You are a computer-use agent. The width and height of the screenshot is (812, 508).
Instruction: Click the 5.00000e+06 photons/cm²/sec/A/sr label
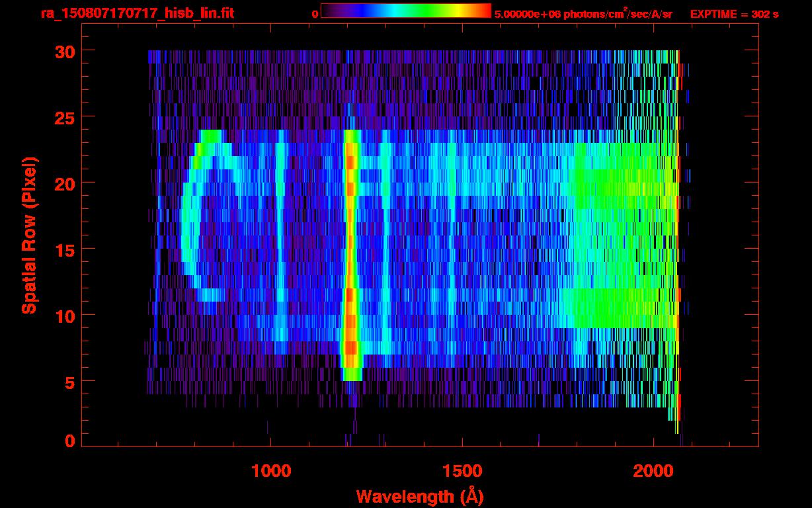tap(583, 13)
